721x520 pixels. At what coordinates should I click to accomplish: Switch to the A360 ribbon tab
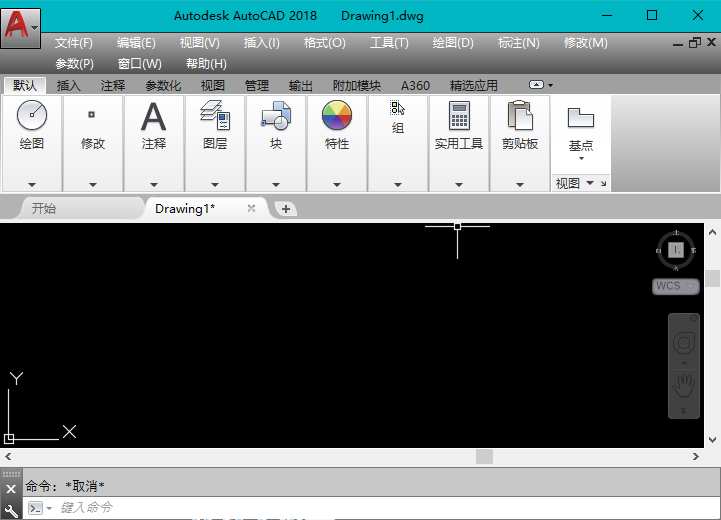tap(415, 86)
